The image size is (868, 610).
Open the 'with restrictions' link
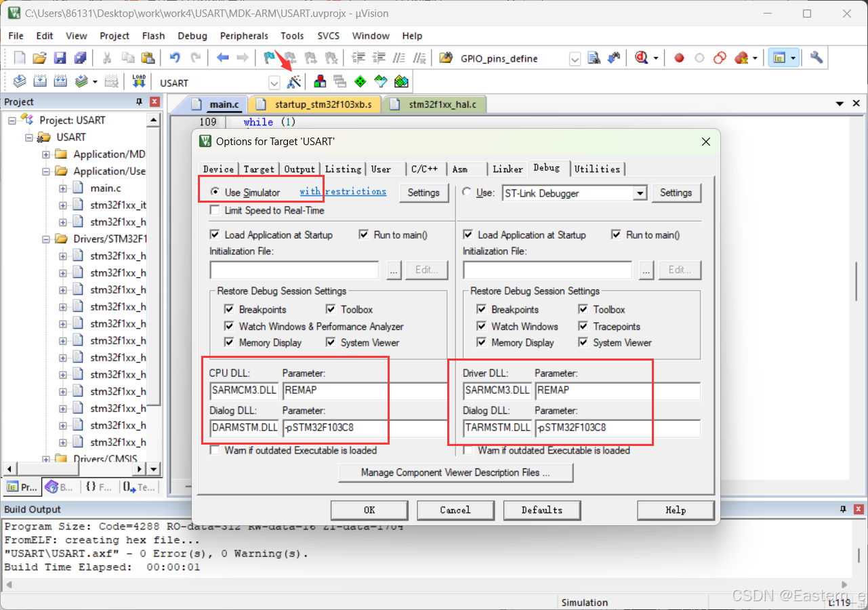click(x=343, y=192)
